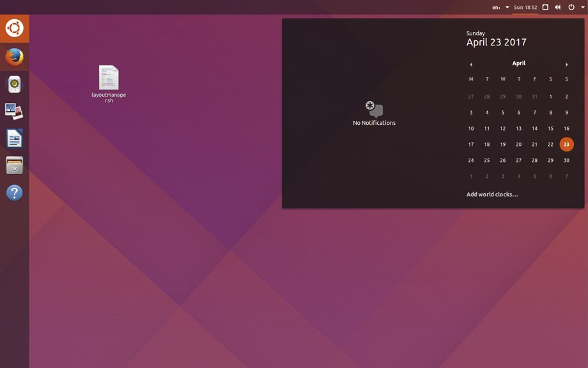Click the Ubuntu logo button

(14, 28)
